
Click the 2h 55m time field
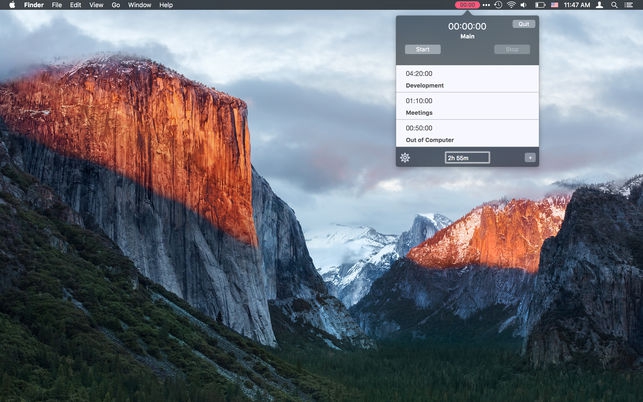[x=467, y=157]
